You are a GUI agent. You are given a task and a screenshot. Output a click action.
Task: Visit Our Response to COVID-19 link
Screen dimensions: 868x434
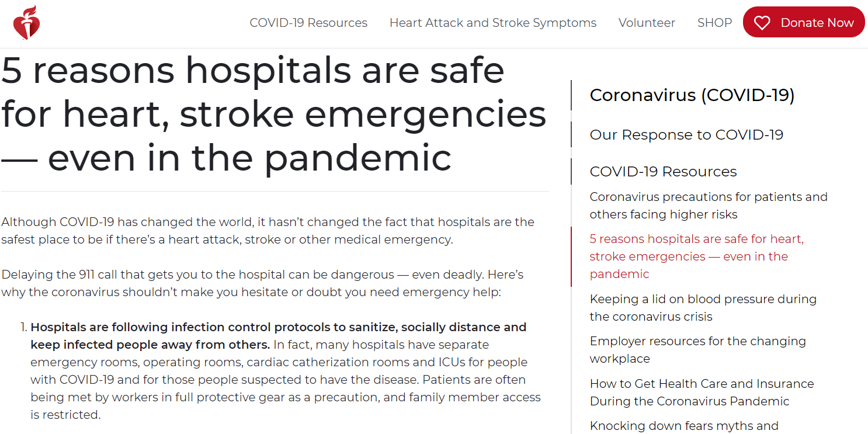(x=686, y=135)
